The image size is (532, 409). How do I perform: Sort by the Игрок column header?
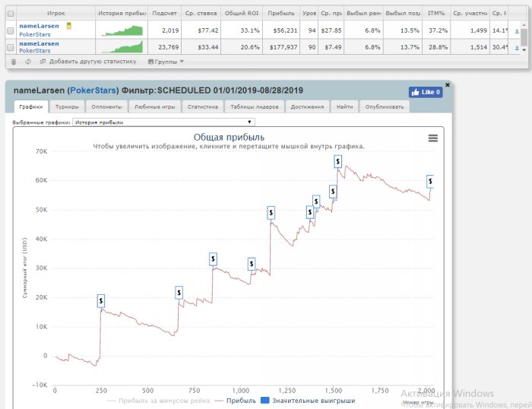pos(56,13)
